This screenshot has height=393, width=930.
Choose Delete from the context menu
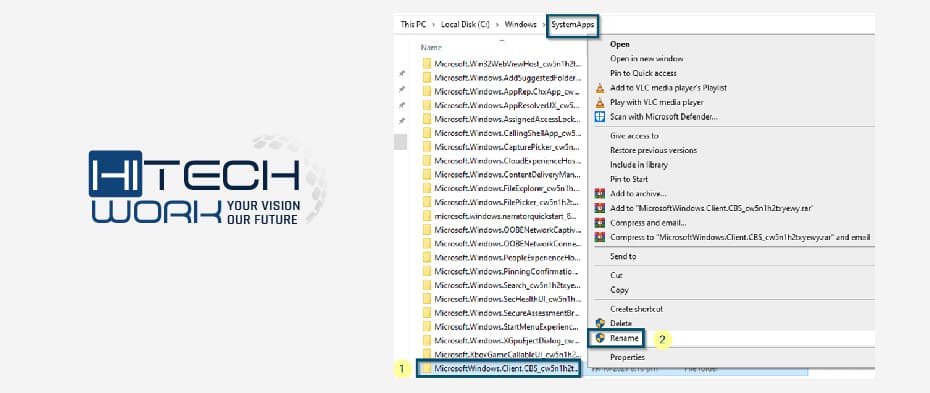pos(621,323)
